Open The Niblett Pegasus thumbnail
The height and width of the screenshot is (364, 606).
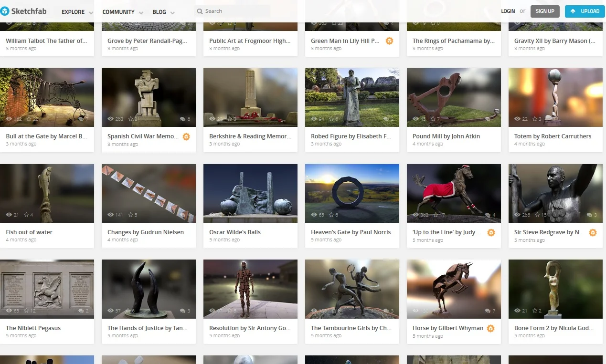point(47,289)
